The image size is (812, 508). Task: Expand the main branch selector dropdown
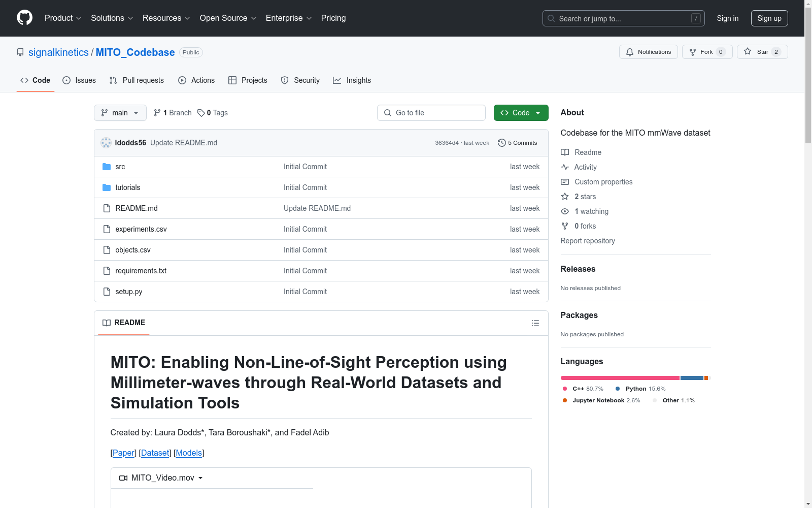[x=120, y=113]
